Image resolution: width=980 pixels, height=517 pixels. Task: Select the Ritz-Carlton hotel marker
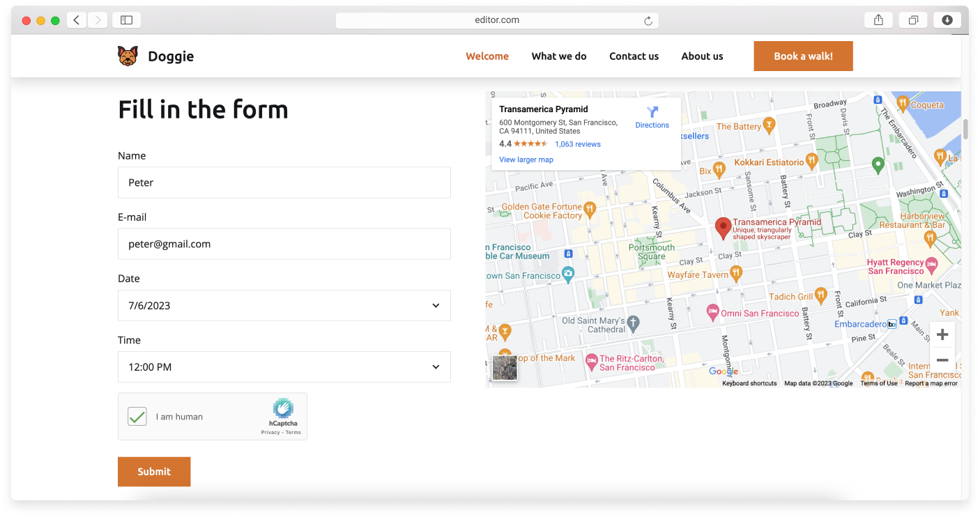coord(591,361)
